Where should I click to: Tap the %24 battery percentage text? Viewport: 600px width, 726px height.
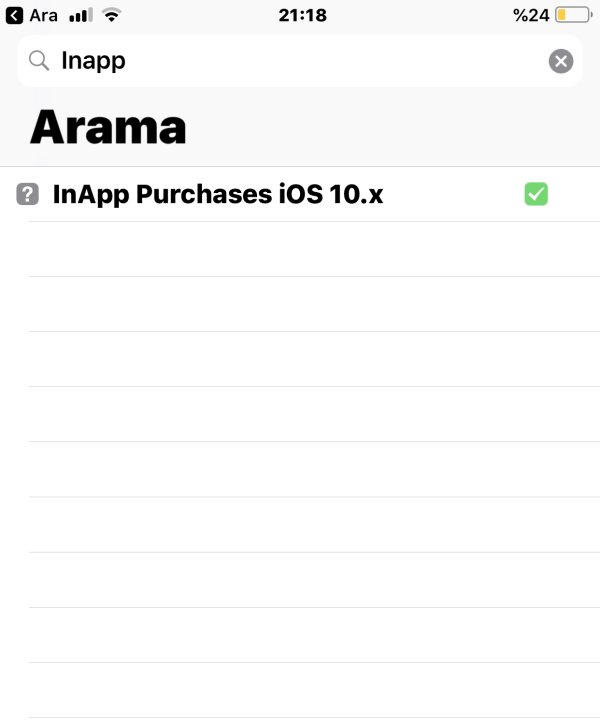pos(531,15)
